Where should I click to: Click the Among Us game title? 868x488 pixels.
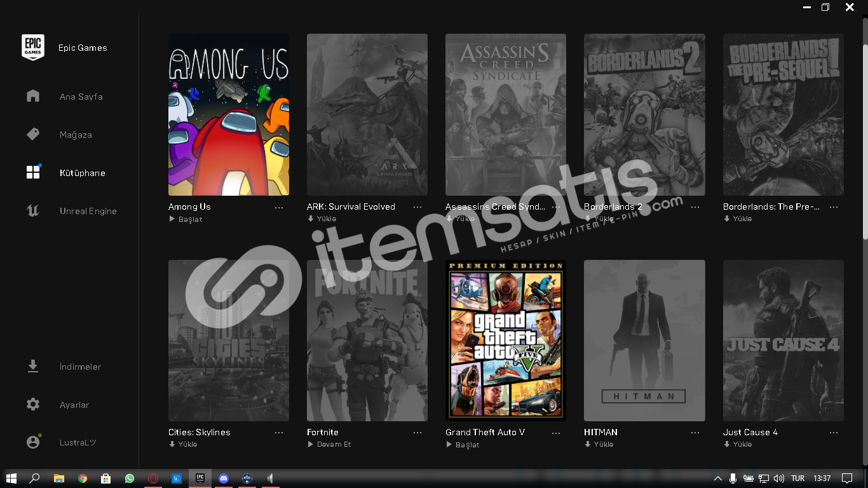tap(189, 207)
